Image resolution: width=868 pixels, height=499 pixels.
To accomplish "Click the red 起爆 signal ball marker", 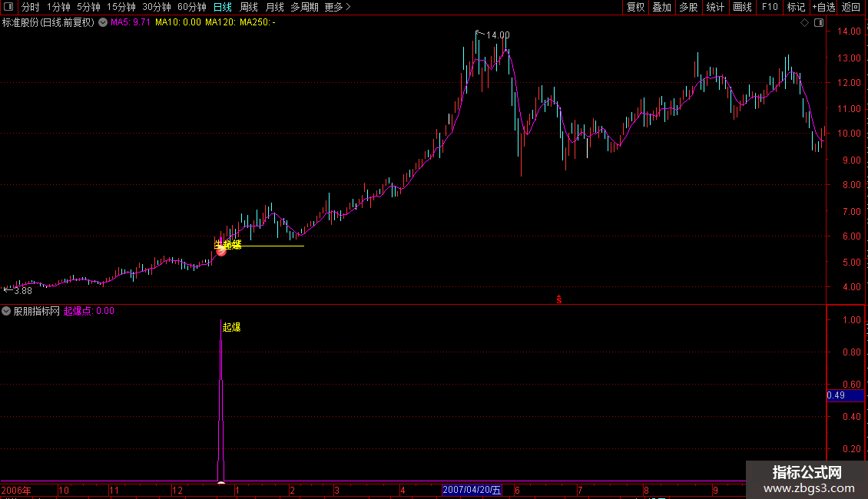I will pos(221,250).
